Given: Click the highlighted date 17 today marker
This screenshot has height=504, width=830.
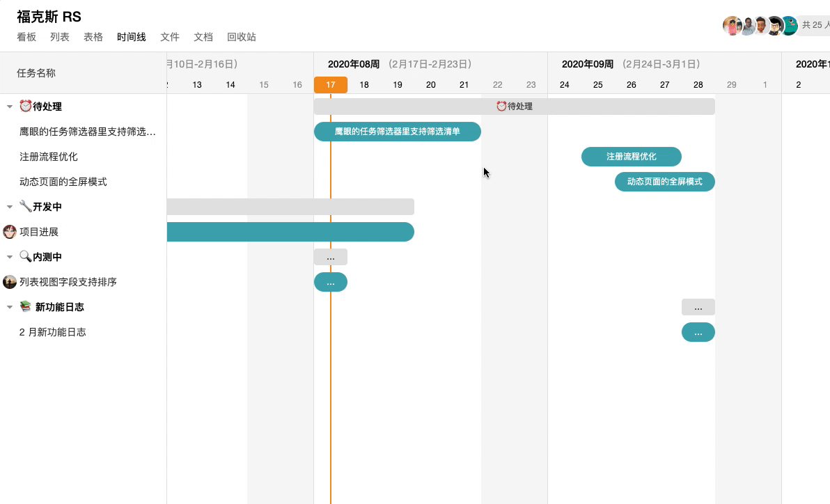Looking at the screenshot, I should pyautogui.click(x=330, y=85).
